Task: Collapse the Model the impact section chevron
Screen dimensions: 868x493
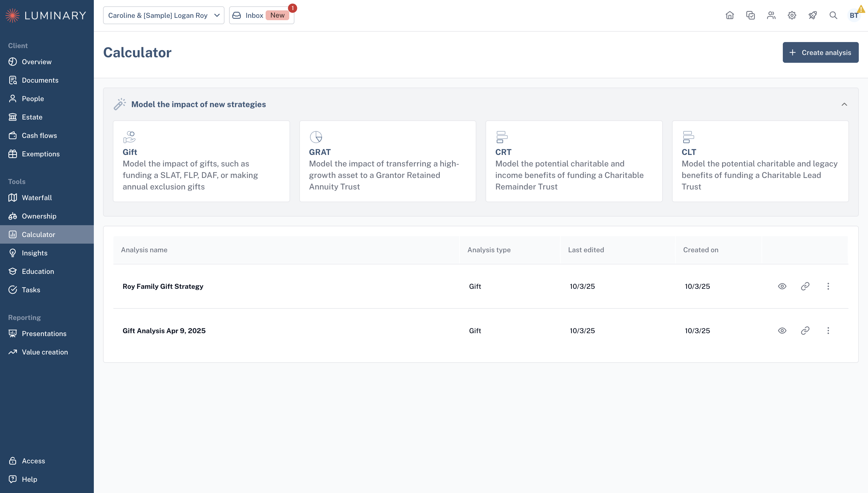Action: (844, 104)
